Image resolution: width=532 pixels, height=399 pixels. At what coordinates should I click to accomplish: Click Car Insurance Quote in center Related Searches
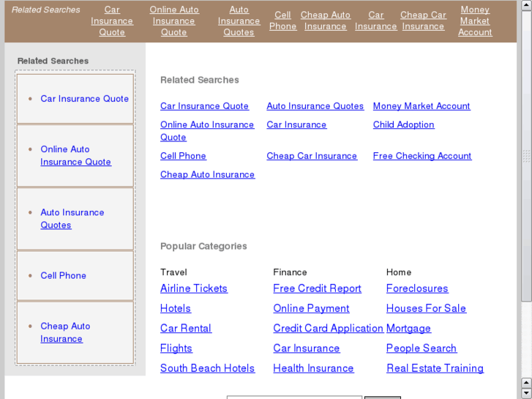coord(205,106)
